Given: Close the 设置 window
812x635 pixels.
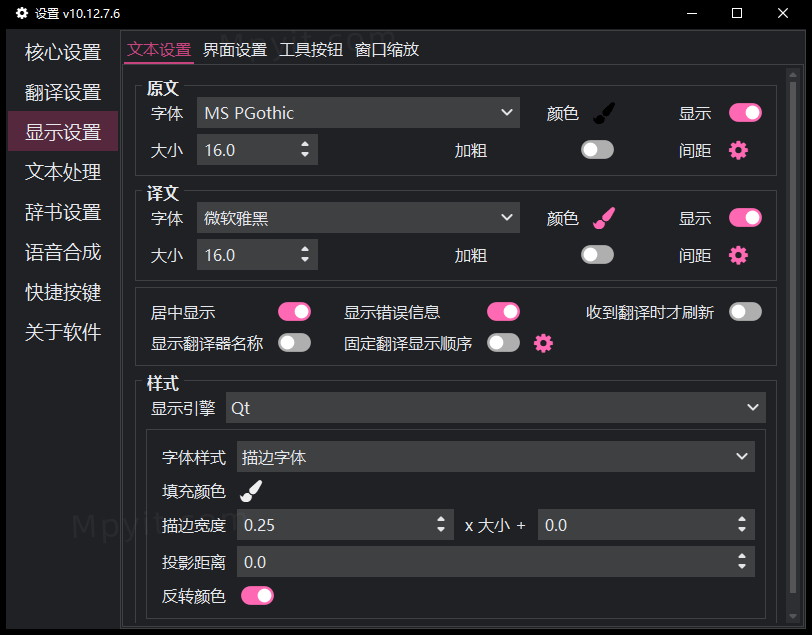Looking at the screenshot, I should tap(783, 13).
